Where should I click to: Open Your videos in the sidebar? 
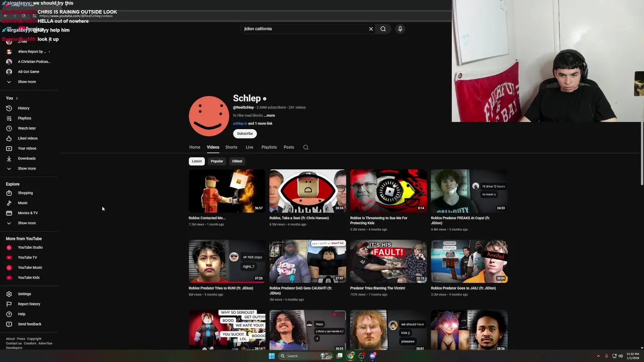(27, 148)
